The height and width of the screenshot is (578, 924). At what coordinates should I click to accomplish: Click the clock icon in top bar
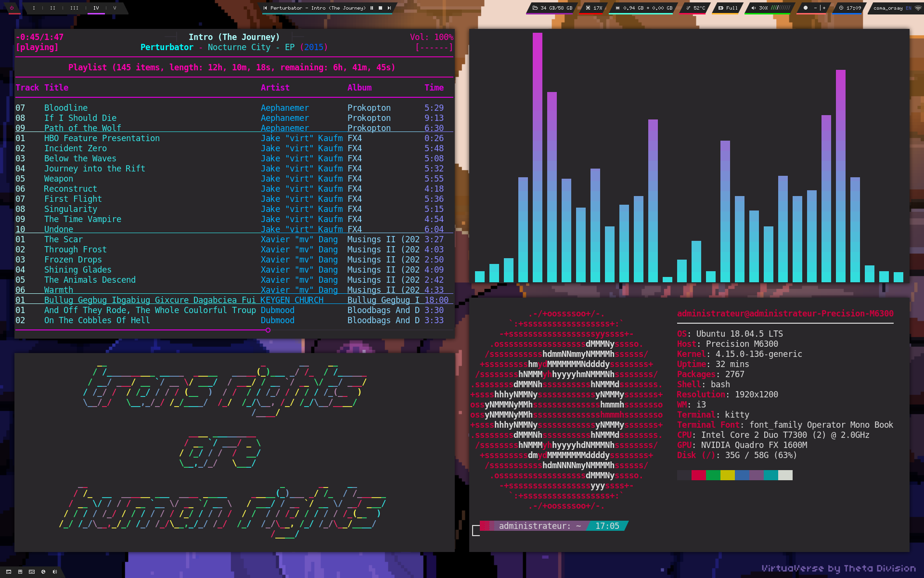(x=841, y=8)
